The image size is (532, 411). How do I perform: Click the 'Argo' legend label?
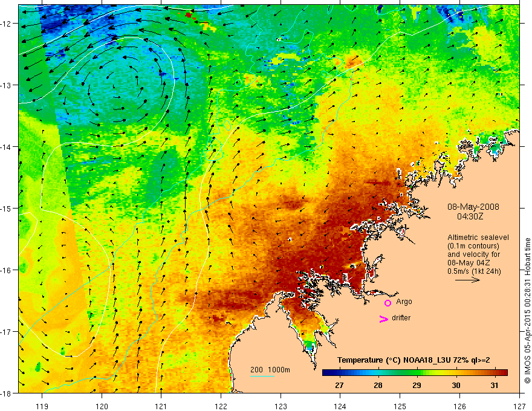404,302
